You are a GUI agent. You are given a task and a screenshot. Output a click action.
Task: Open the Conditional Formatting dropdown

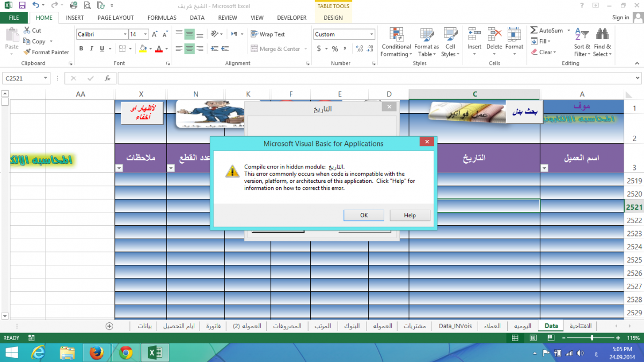(x=396, y=42)
